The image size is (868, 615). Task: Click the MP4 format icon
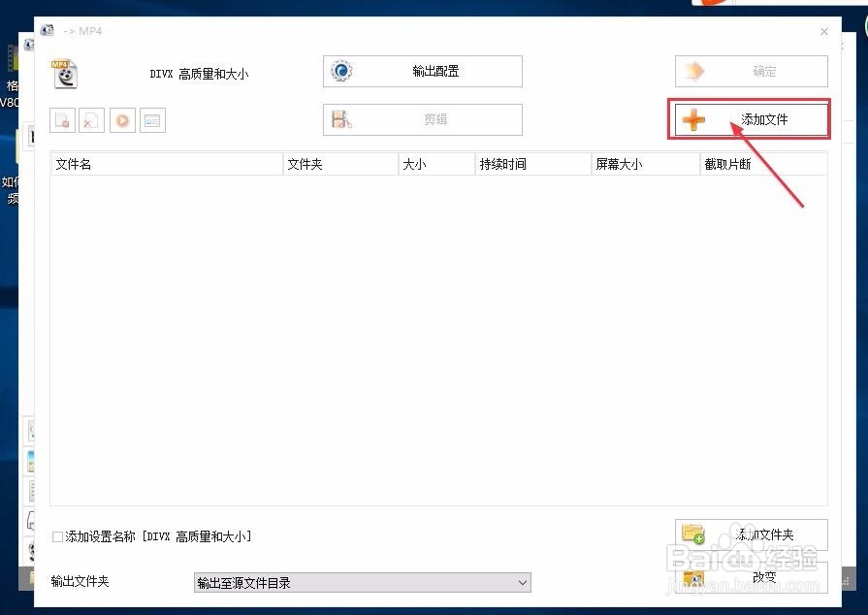(x=64, y=72)
